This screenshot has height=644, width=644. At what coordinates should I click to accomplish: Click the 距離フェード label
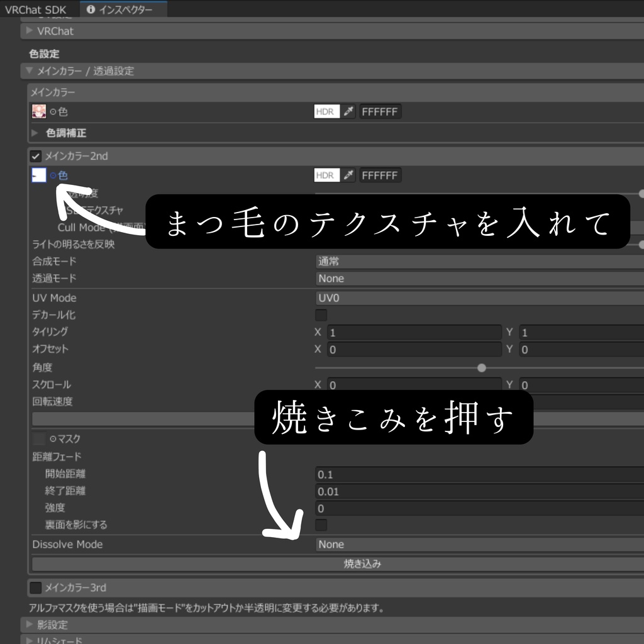point(57,457)
